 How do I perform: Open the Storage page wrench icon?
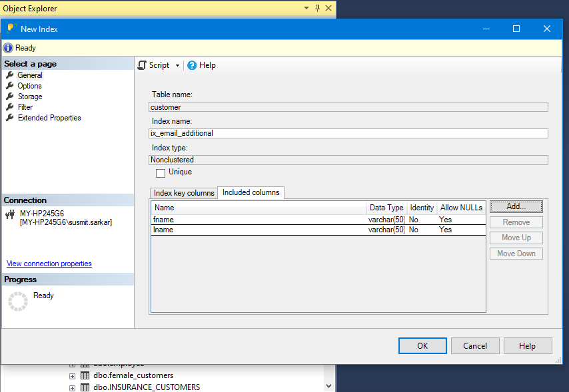coord(10,97)
